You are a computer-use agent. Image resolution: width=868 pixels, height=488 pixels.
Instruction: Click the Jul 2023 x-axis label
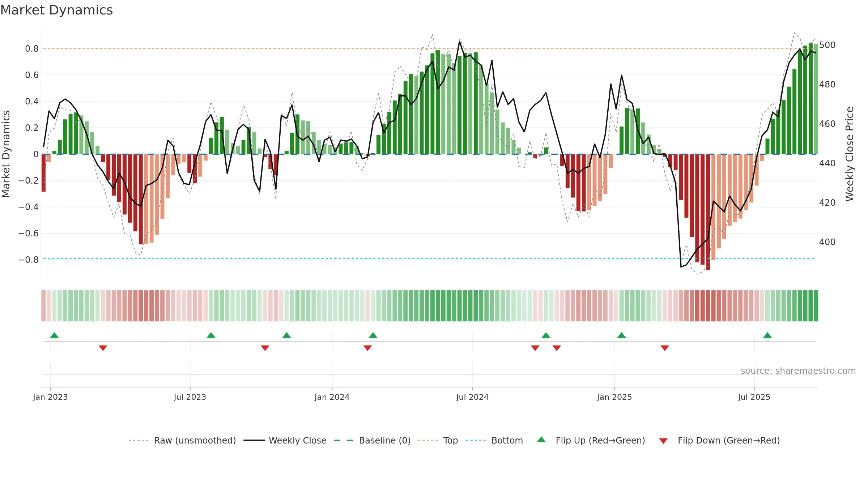pos(190,397)
